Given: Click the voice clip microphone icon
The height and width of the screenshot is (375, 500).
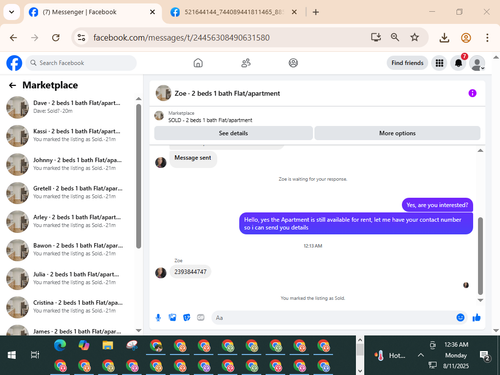Looking at the screenshot, I should click(158, 317).
